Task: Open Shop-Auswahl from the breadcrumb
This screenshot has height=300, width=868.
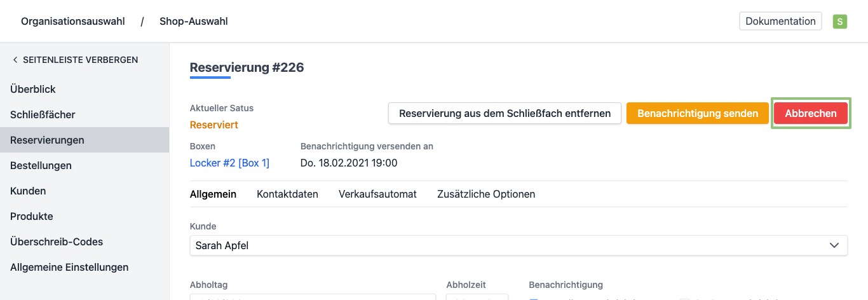Action: [193, 22]
